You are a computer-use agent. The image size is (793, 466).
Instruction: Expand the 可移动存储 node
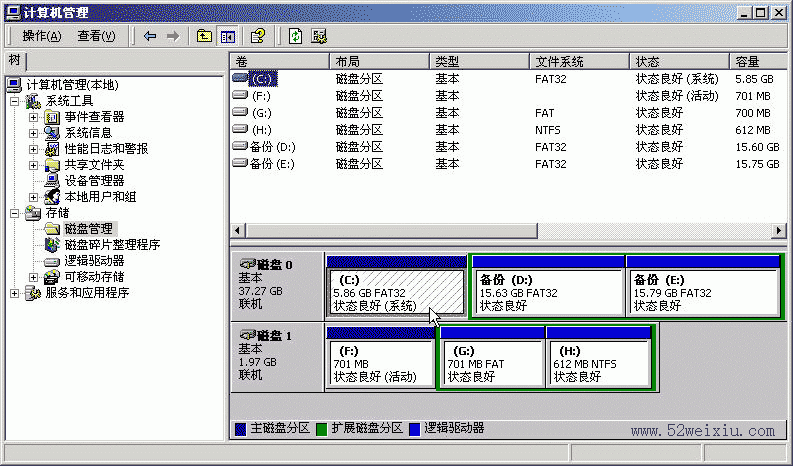coord(33,277)
